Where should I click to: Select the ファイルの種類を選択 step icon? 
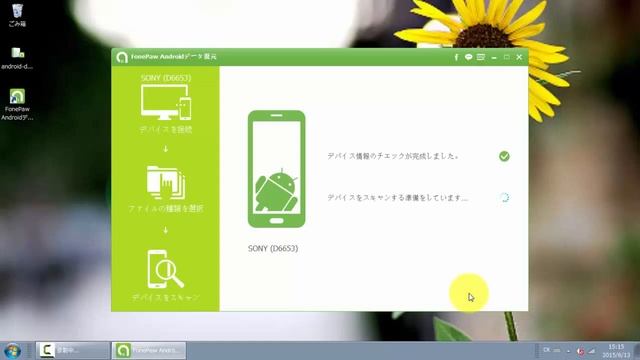point(166,182)
